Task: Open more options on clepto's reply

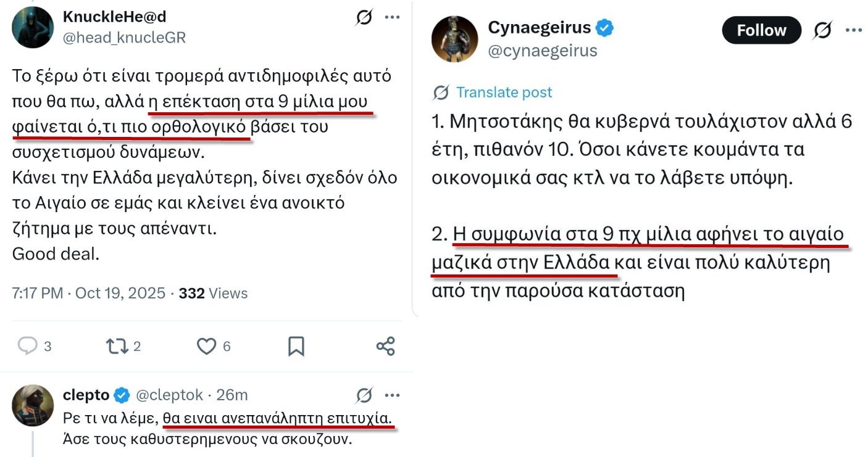Action: pyautogui.click(x=393, y=395)
